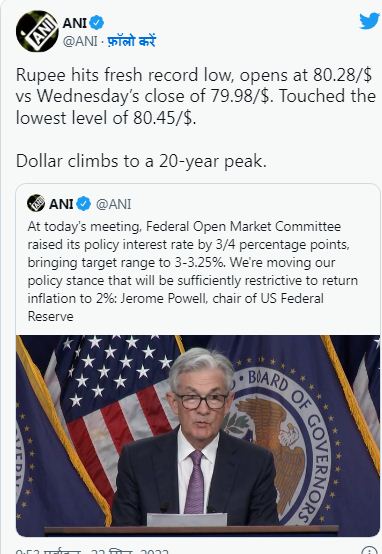Open the @ANI handle in the header
The height and width of the screenshot is (554, 382).
tap(80, 41)
